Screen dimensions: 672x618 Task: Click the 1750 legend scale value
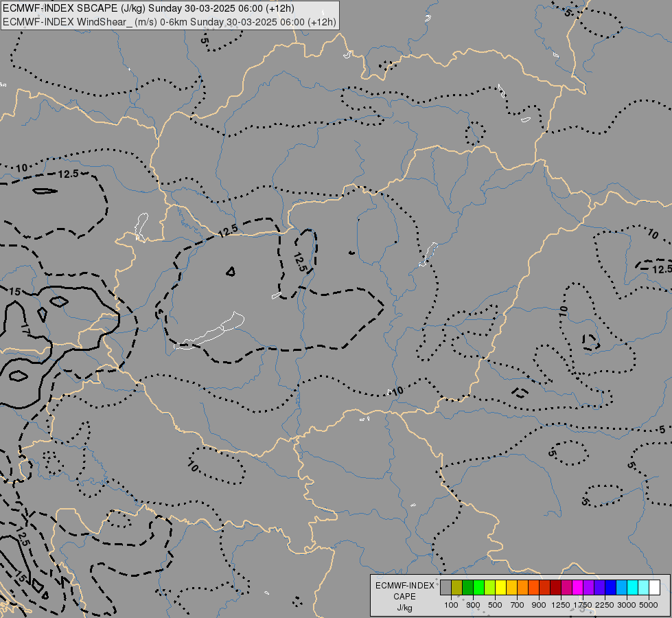pyautogui.click(x=583, y=605)
